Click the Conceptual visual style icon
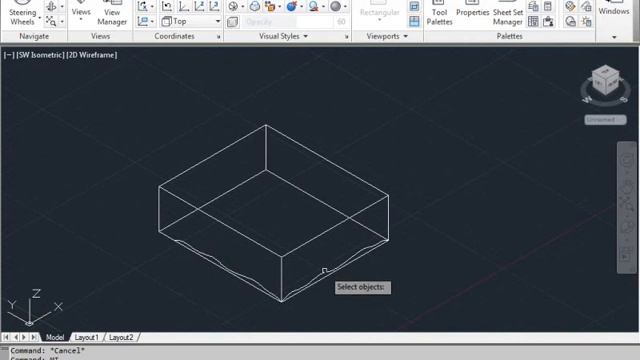The image size is (640, 360). tap(255, 6)
